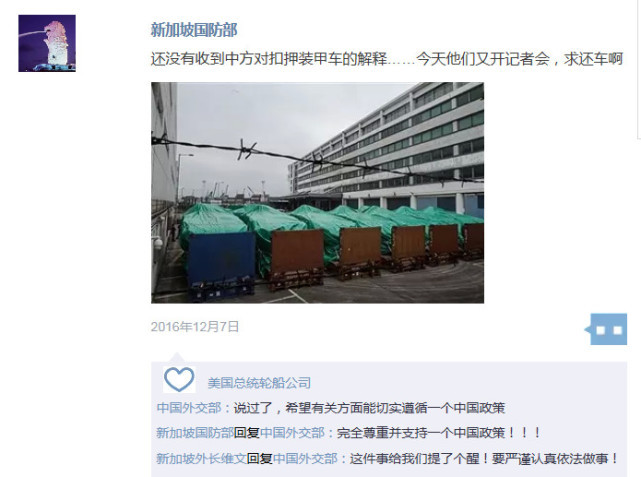Image resolution: width=641 pixels, height=477 pixels.
Task: Open the Merlion profile avatar
Action: coord(47,43)
